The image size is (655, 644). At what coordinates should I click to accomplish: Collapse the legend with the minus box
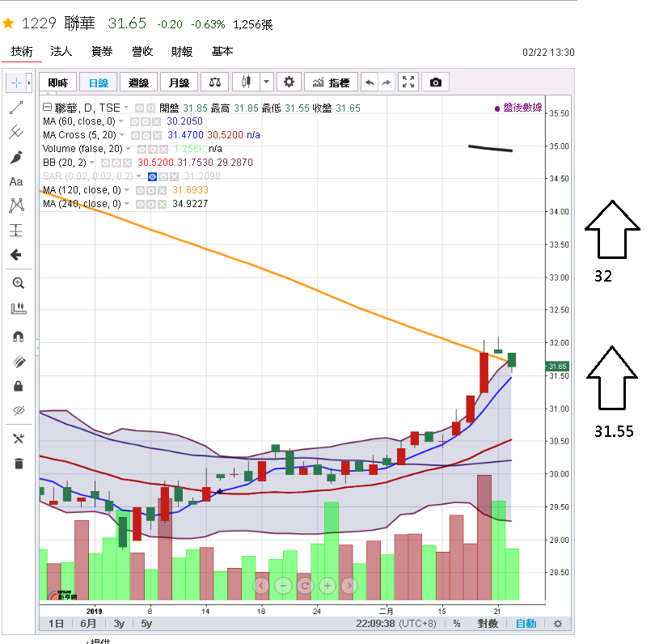47,107
